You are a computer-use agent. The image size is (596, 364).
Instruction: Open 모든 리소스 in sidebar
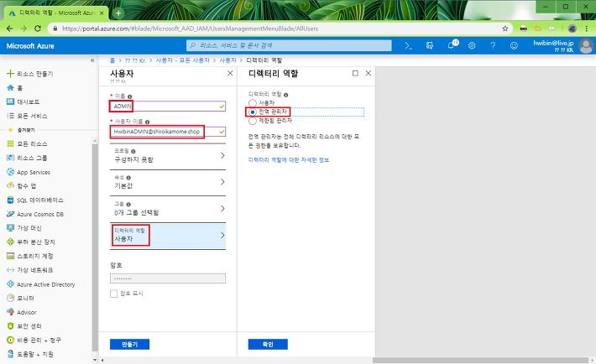(x=27, y=144)
